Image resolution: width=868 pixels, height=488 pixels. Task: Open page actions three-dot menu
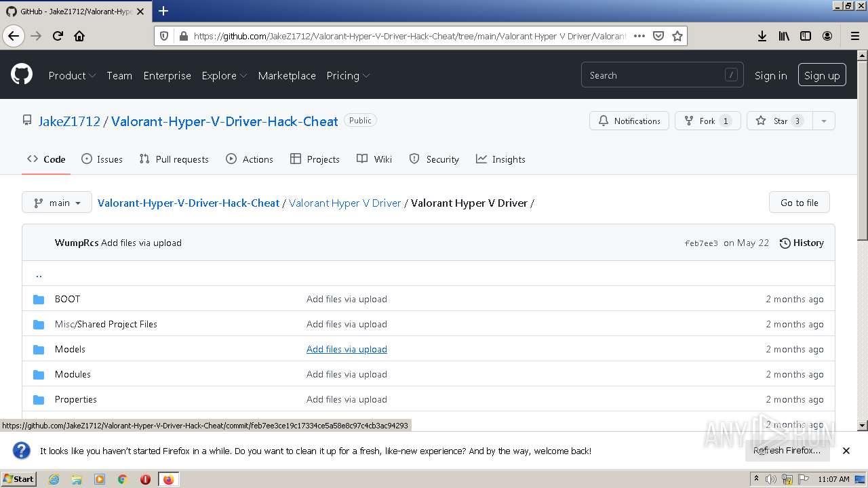639,36
